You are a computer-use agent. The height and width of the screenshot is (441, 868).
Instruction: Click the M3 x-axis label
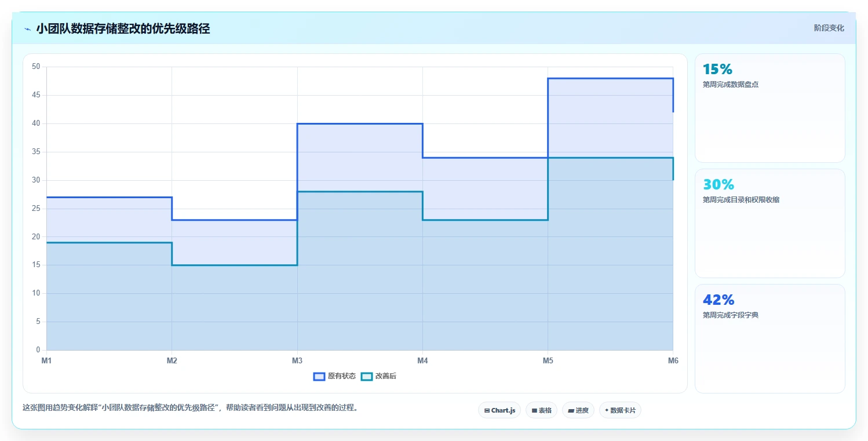[297, 360]
